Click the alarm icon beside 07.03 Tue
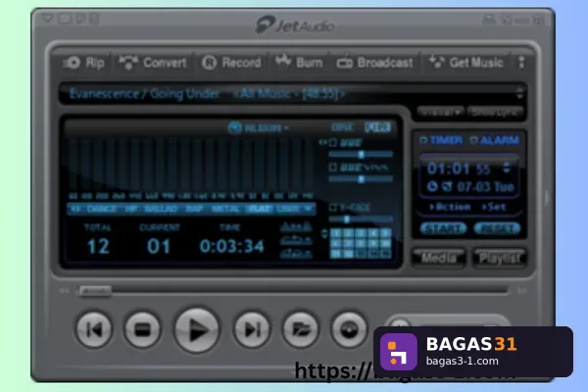 (447, 186)
